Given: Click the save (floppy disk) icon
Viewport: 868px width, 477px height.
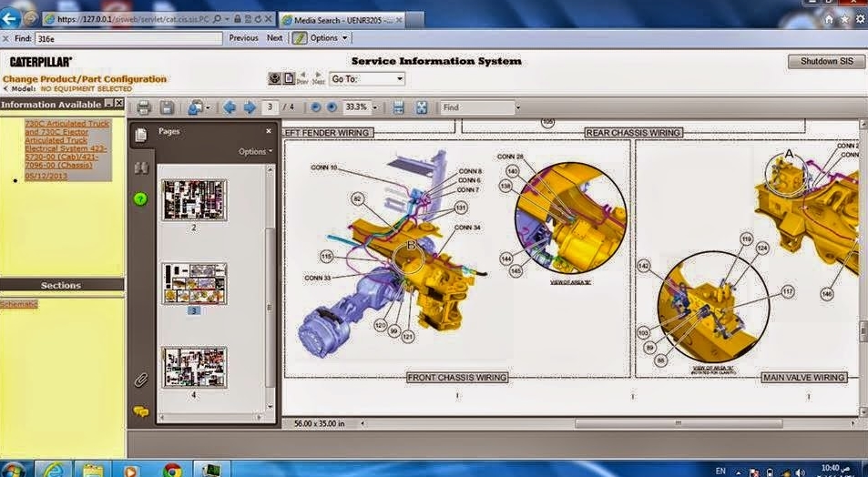Looking at the screenshot, I should [x=167, y=107].
